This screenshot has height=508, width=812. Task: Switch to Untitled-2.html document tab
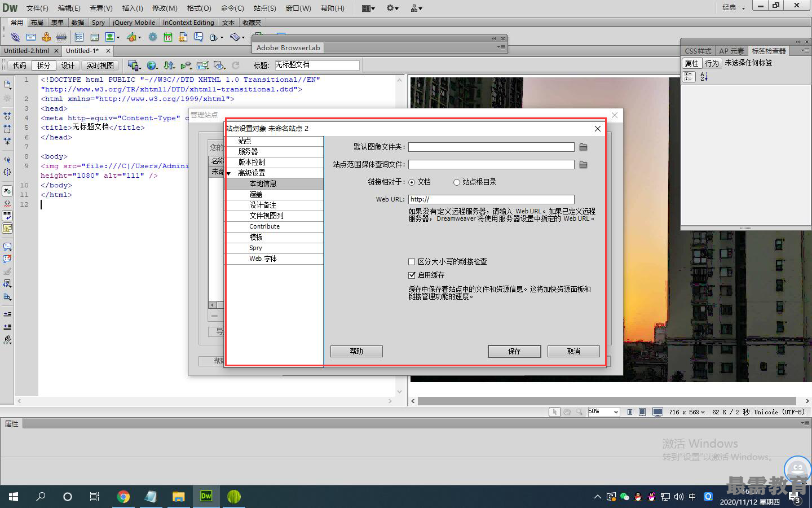(x=27, y=51)
